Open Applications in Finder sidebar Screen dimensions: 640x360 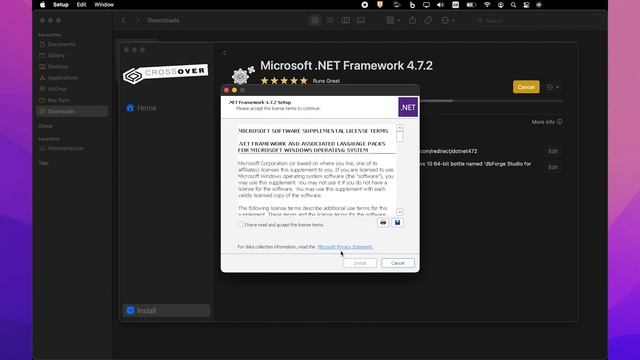(x=58, y=78)
